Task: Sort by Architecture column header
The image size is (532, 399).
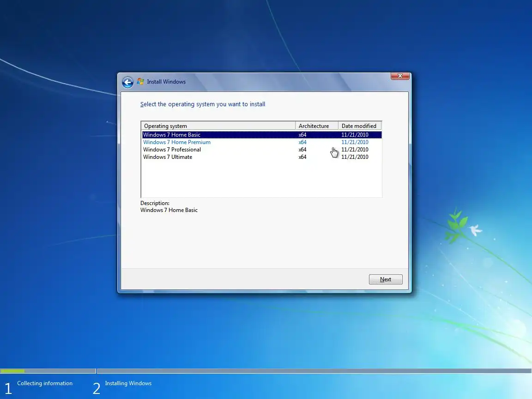Action: pos(316,126)
